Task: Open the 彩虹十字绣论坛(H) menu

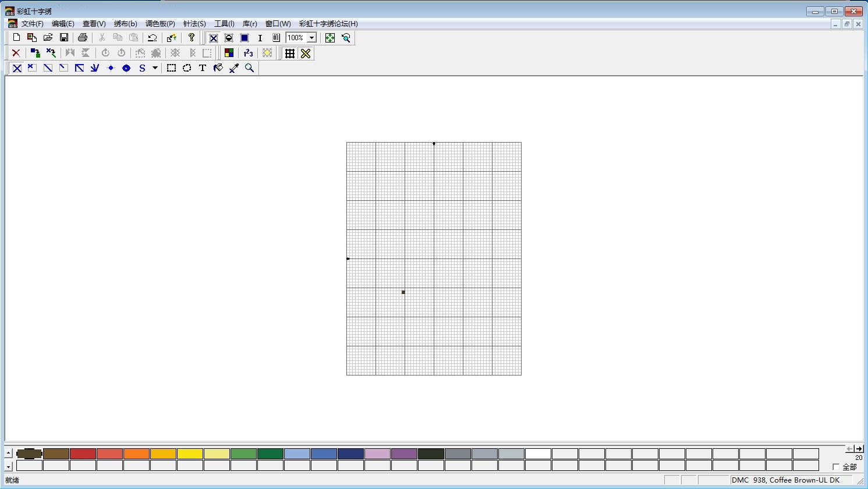Action: pos(328,24)
